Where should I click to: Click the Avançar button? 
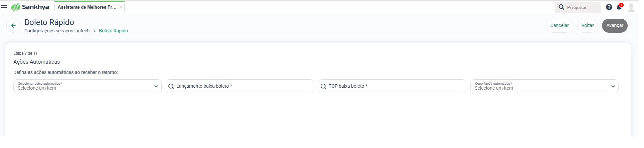615,26
